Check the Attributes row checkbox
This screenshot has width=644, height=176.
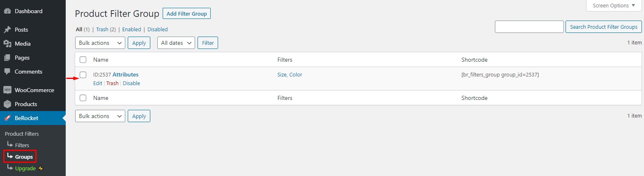83,75
